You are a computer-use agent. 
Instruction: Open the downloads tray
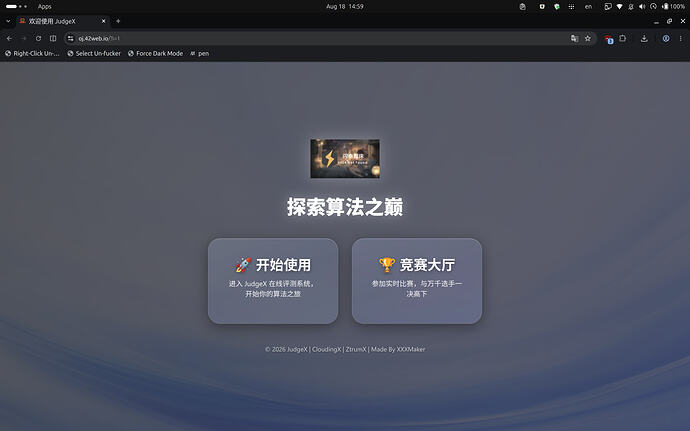click(x=644, y=38)
